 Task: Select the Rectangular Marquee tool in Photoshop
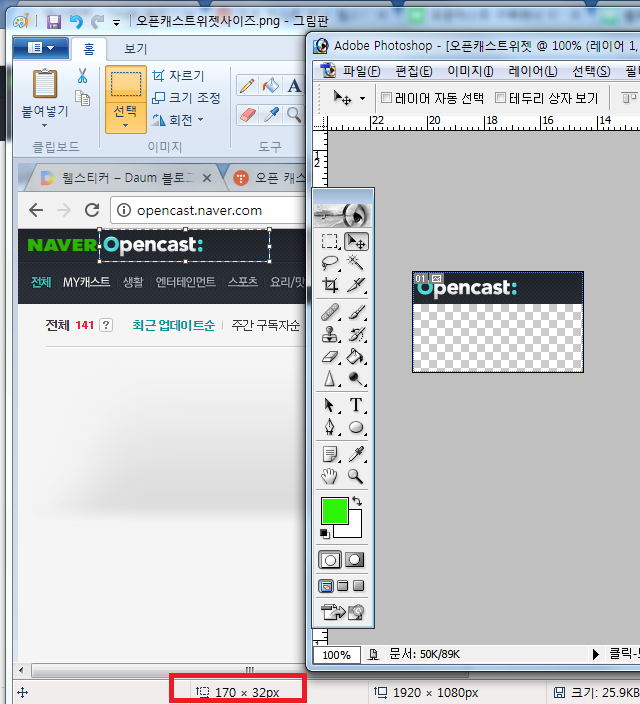(330, 241)
